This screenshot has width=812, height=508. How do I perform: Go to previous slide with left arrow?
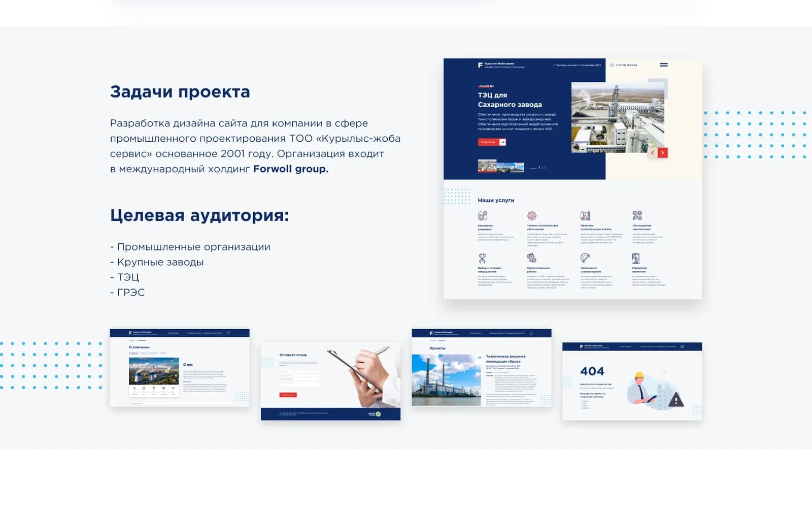click(x=653, y=152)
